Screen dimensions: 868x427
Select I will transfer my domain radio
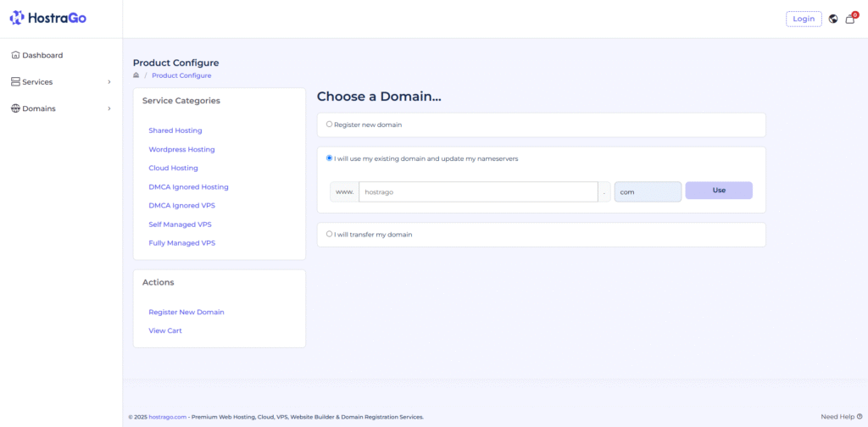coord(330,234)
